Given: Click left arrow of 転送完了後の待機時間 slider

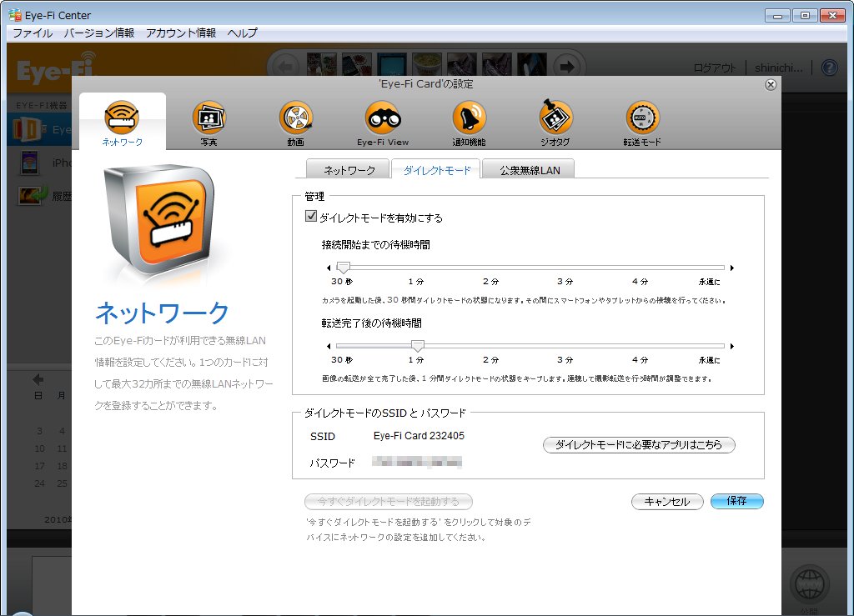Looking at the screenshot, I should 329,346.
